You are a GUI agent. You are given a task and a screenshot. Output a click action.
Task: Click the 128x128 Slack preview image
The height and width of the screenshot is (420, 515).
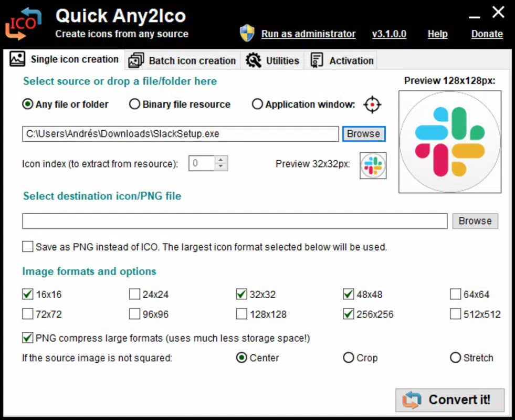tap(450, 142)
